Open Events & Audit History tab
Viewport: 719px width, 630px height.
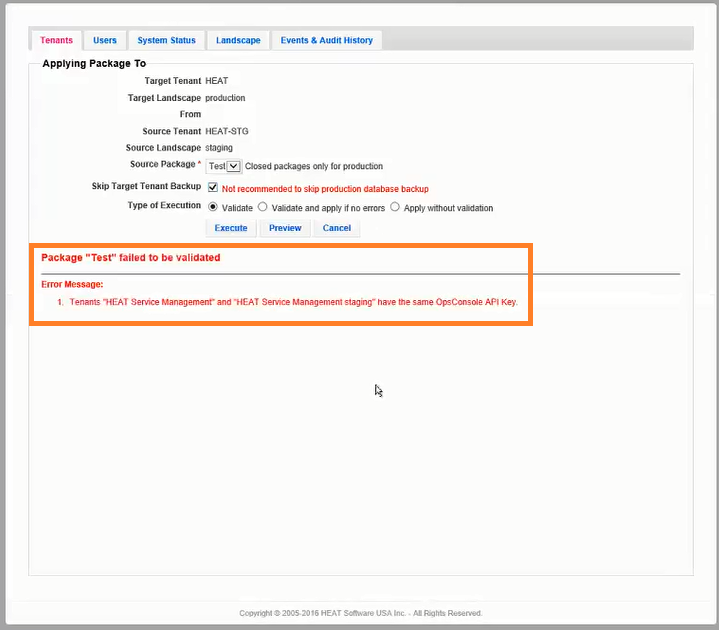coord(326,40)
